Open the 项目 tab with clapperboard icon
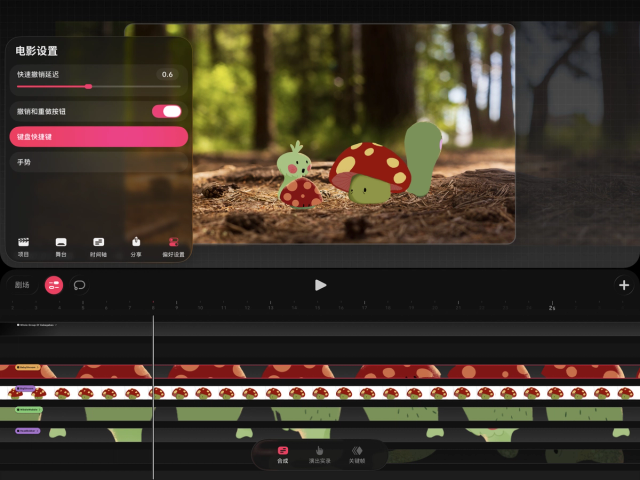 [x=23, y=247]
